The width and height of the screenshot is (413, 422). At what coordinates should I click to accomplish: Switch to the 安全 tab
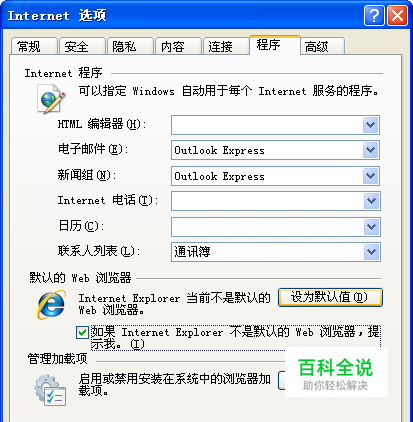[x=82, y=46]
